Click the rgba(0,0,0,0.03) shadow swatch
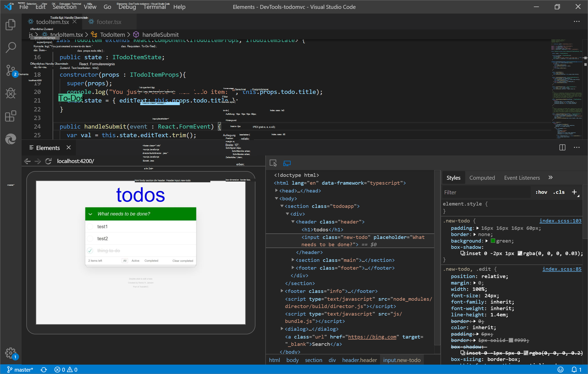Image resolution: width=588 pixels, height=374 pixels. pos(520,253)
